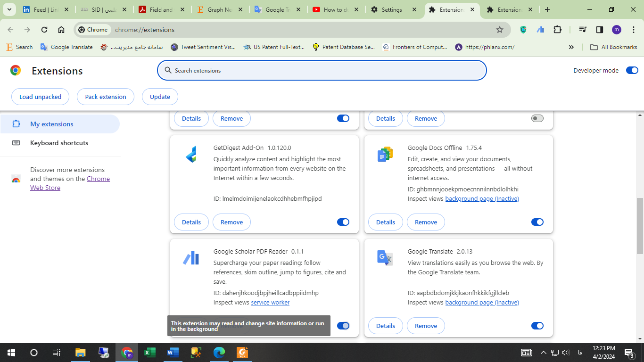Open the new tab plus button
644x362 pixels.
coord(547,9)
